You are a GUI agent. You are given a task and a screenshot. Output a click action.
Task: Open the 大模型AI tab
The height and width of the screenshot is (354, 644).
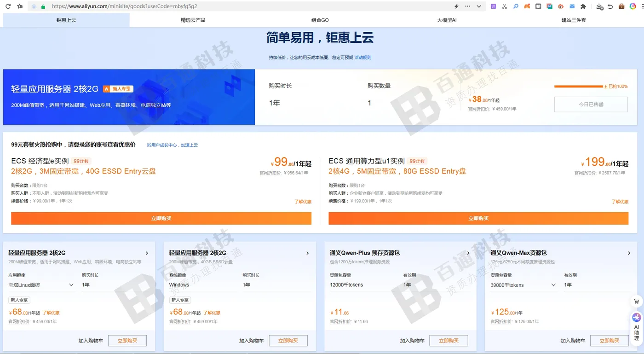point(447,20)
